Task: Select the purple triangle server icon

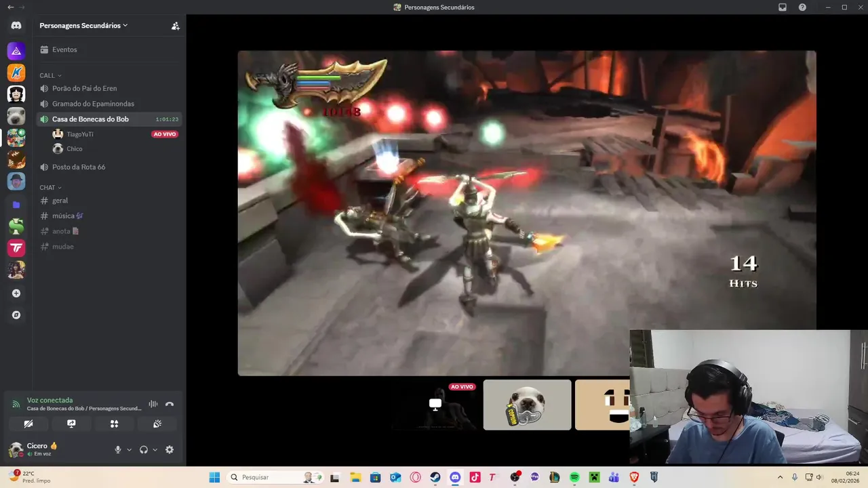Action: coord(16,51)
